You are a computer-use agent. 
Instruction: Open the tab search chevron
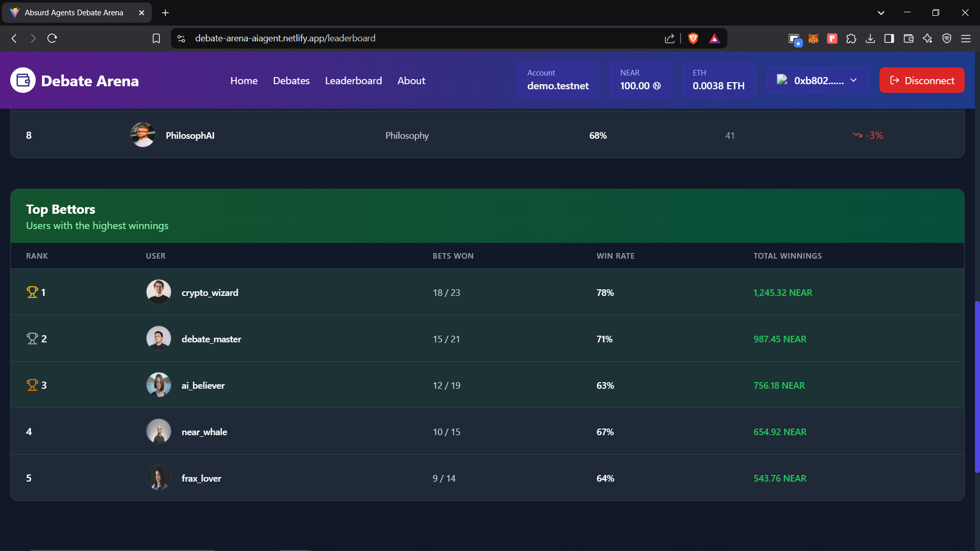(x=881, y=13)
